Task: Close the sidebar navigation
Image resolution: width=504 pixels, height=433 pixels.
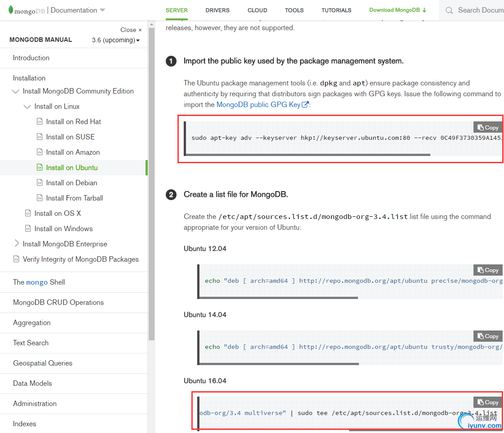Action: tap(131, 30)
